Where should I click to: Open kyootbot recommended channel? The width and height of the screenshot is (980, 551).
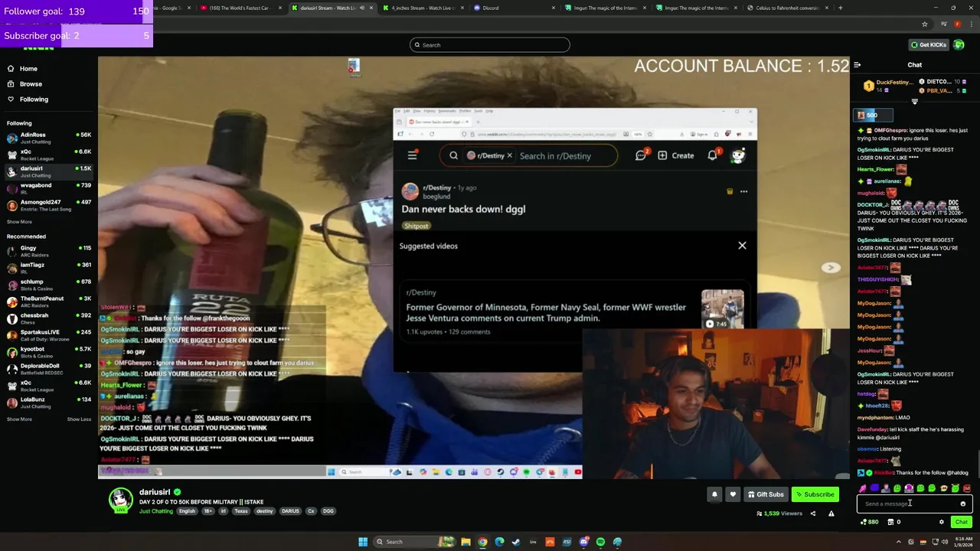[x=48, y=352]
